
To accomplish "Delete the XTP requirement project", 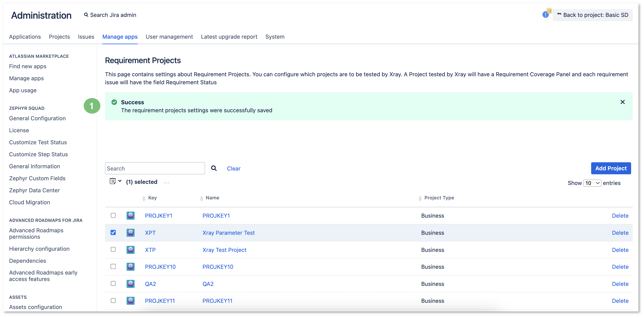I will pyautogui.click(x=620, y=249).
